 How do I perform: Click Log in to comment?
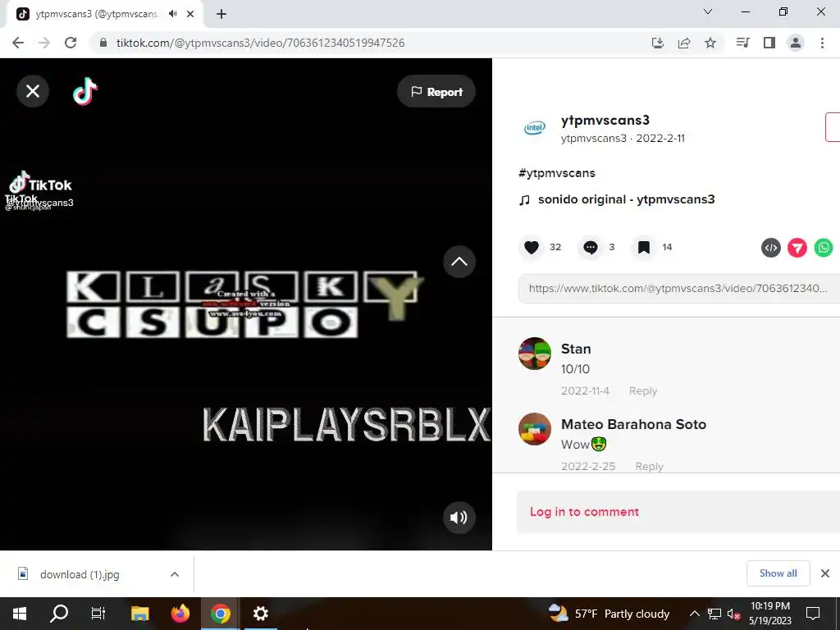tap(584, 512)
